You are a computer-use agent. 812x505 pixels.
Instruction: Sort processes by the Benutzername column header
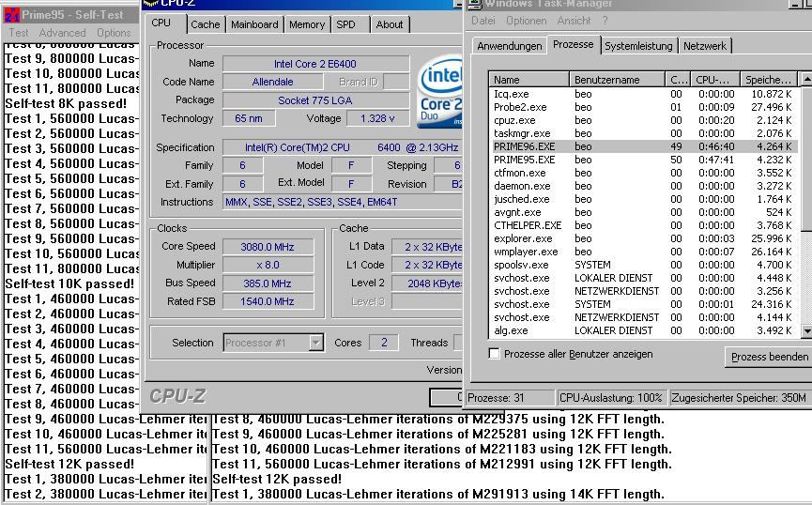coord(617,80)
